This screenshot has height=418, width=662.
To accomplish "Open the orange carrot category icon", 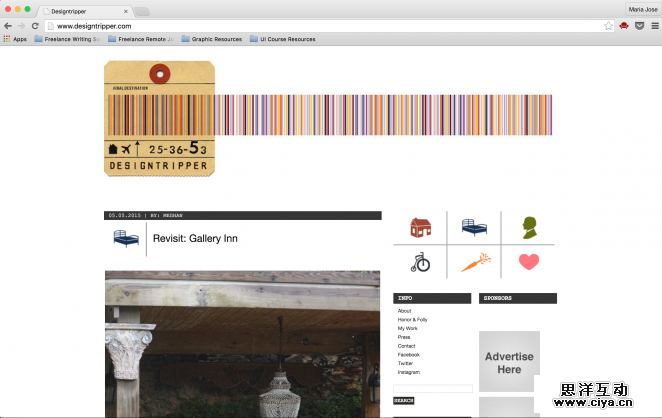I will pyautogui.click(x=476, y=262).
